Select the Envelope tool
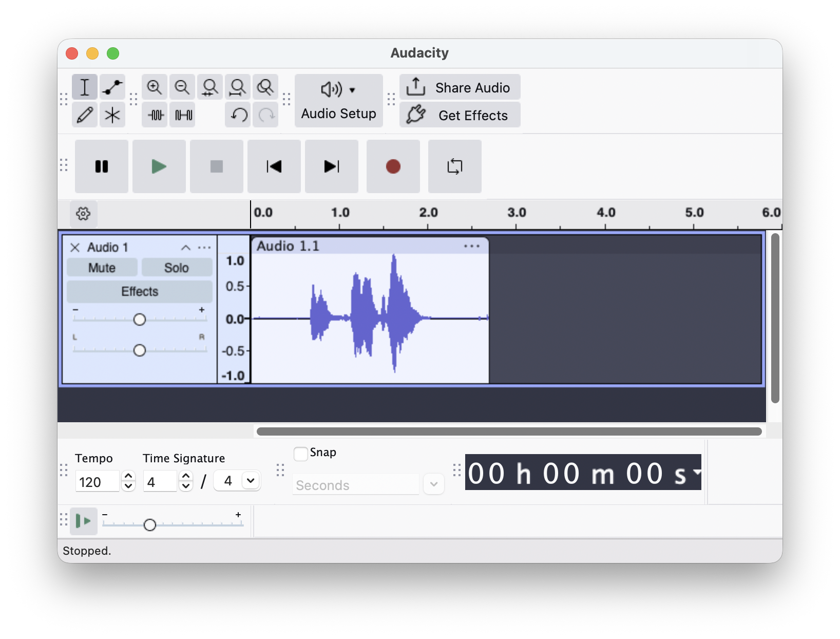 112,87
